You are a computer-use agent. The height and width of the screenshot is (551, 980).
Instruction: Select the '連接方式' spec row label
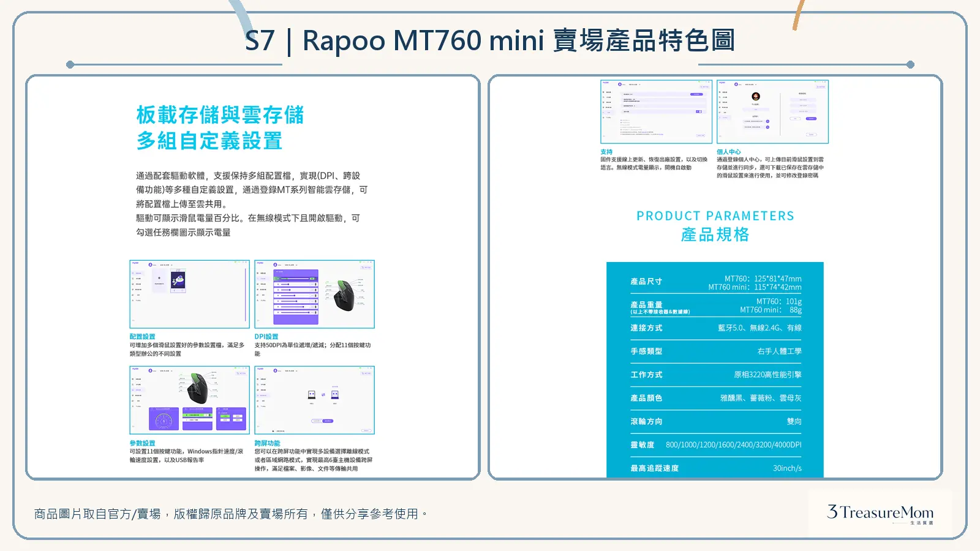point(646,328)
